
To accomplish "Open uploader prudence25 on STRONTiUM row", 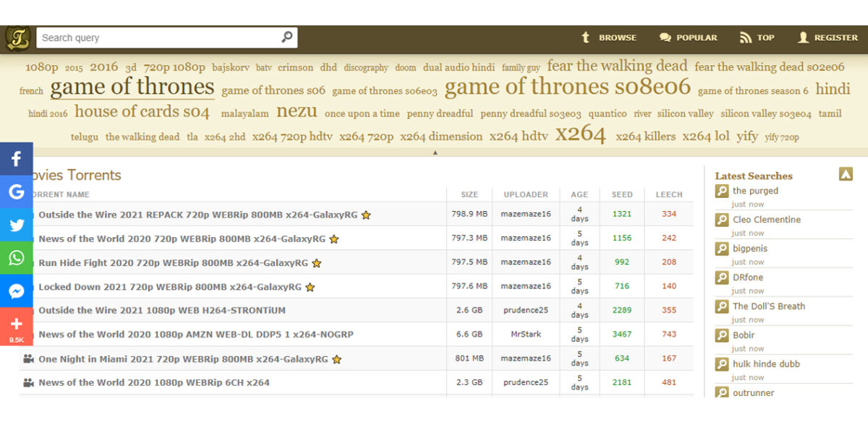I will tap(526, 310).
